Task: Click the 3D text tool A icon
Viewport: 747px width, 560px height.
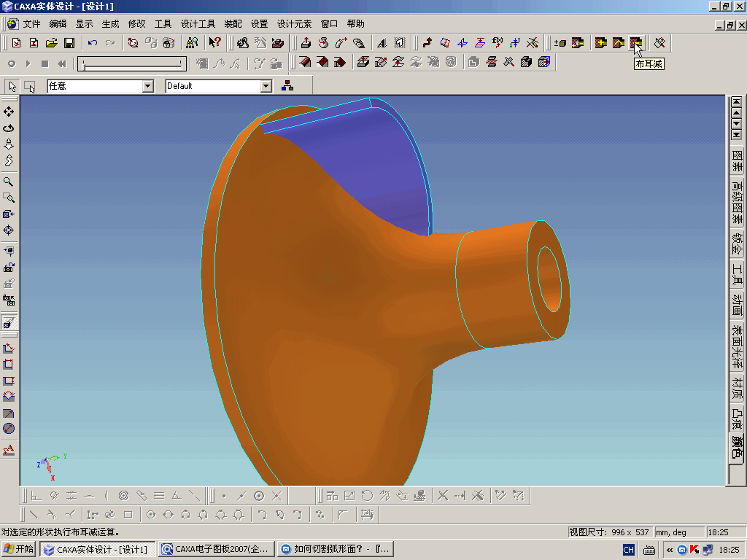Action: 382,43
